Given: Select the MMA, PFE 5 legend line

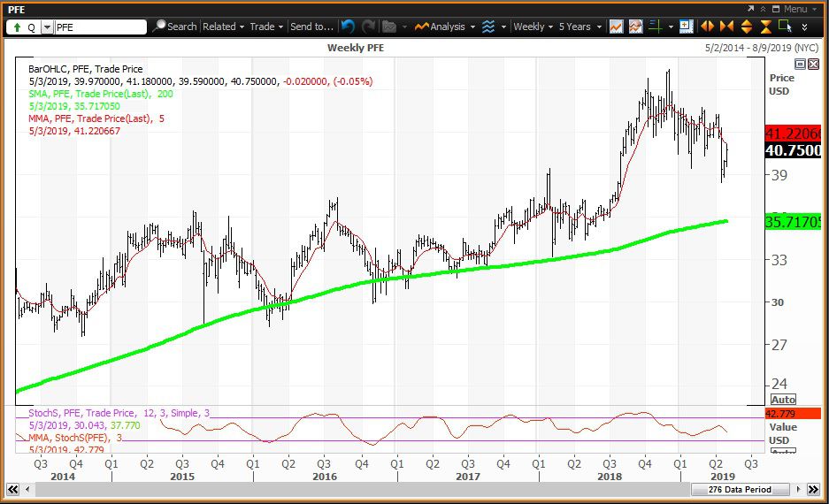Looking at the screenshot, I should 96,118.
